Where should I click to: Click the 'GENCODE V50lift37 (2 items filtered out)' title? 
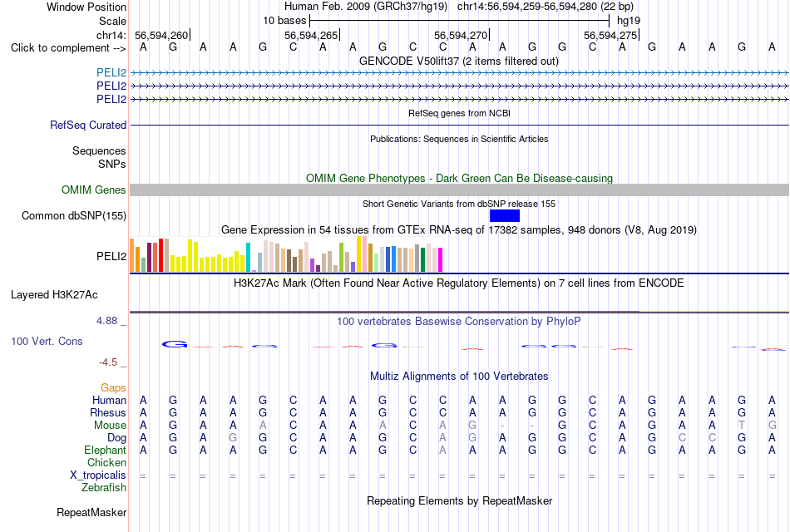click(458, 61)
